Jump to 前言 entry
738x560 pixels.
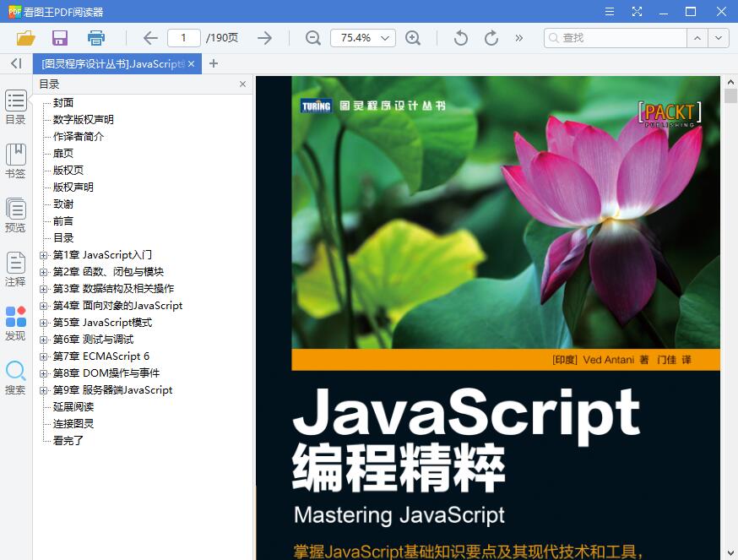63,221
